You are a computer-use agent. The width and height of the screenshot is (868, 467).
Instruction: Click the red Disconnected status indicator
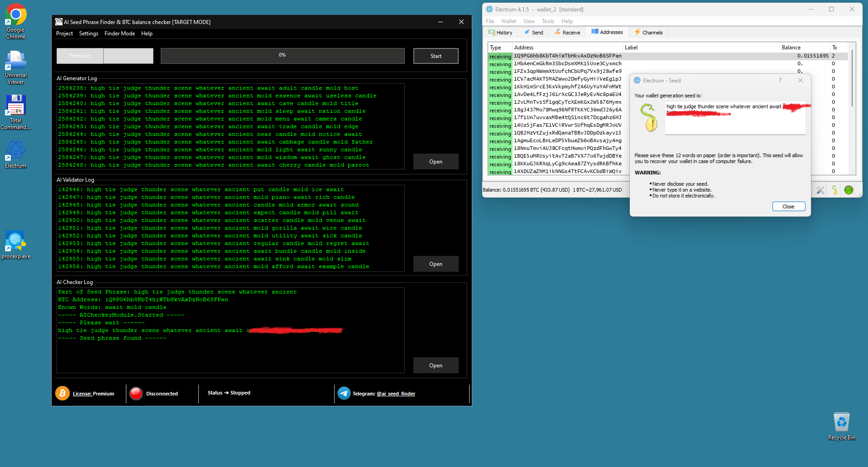pos(136,393)
